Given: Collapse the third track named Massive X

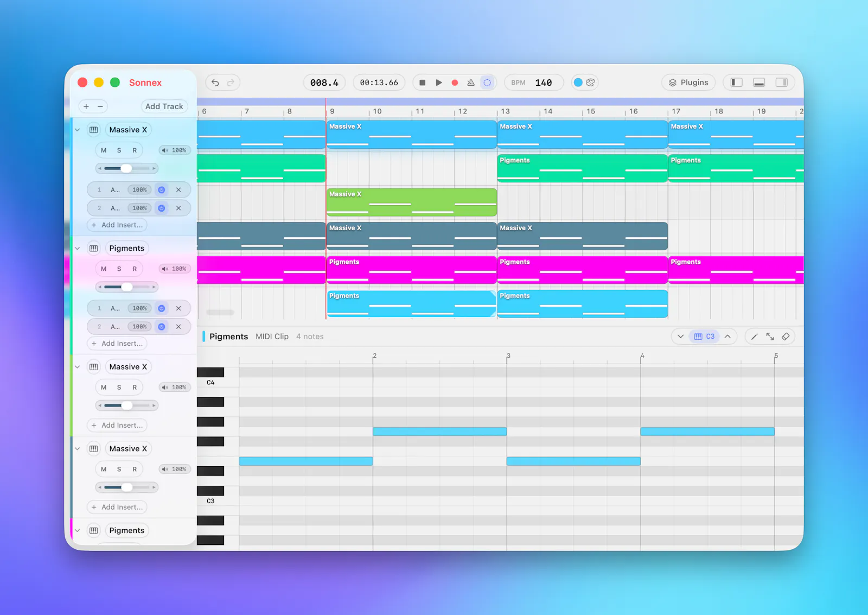Looking at the screenshot, I should [78, 367].
